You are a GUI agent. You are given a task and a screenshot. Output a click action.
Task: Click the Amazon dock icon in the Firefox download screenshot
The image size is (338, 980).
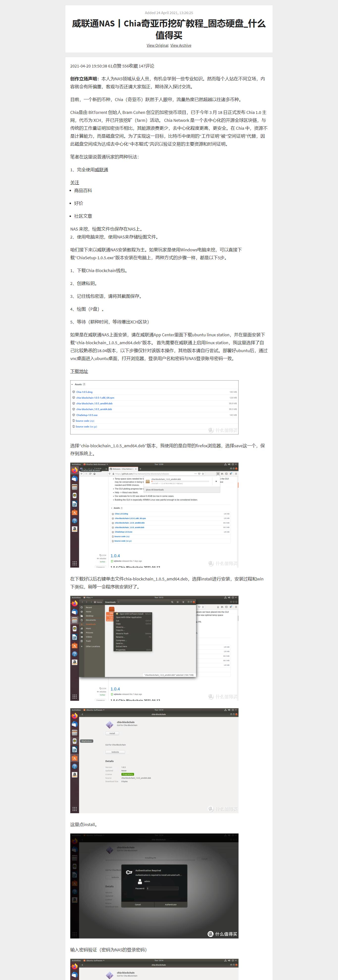pyautogui.click(x=75, y=529)
